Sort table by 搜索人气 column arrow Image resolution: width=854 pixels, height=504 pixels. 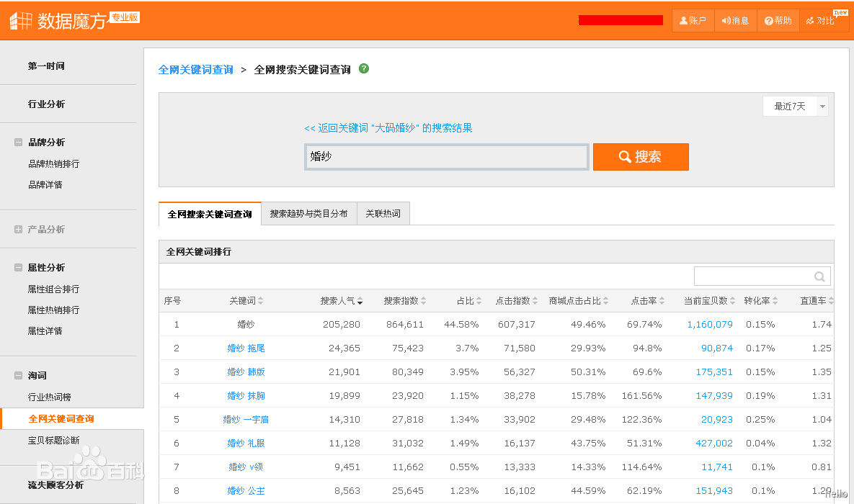[x=360, y=301]
